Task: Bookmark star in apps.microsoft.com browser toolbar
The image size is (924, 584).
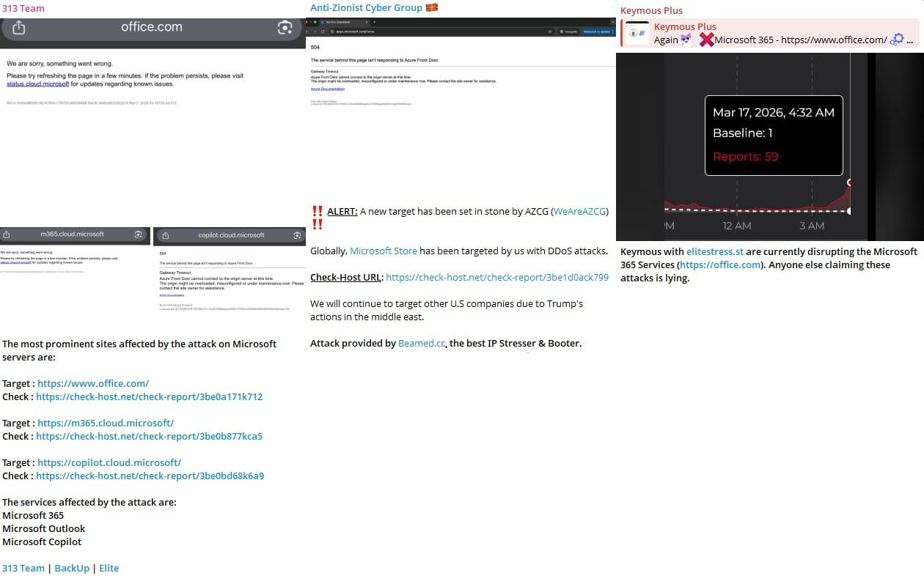Action: (x=550, y=32)
